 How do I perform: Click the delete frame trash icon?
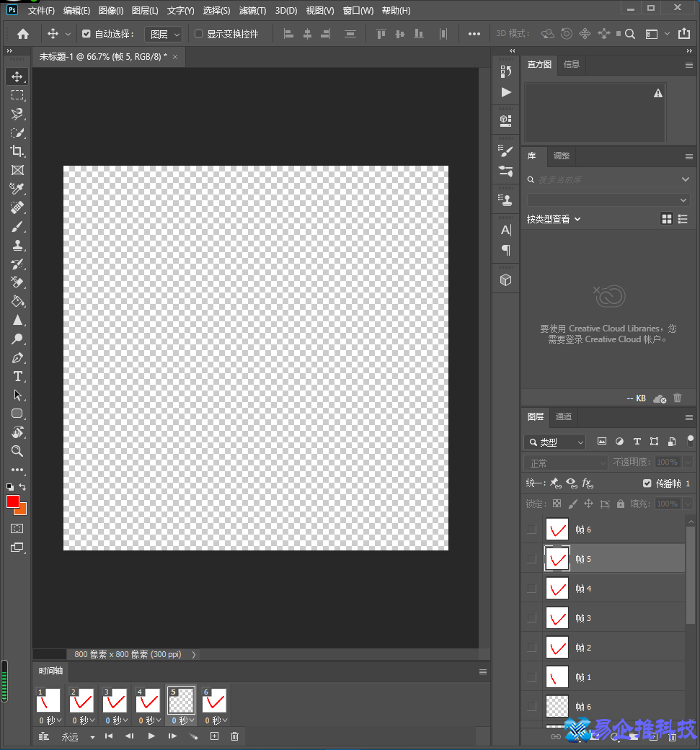(x=234, y=736)
